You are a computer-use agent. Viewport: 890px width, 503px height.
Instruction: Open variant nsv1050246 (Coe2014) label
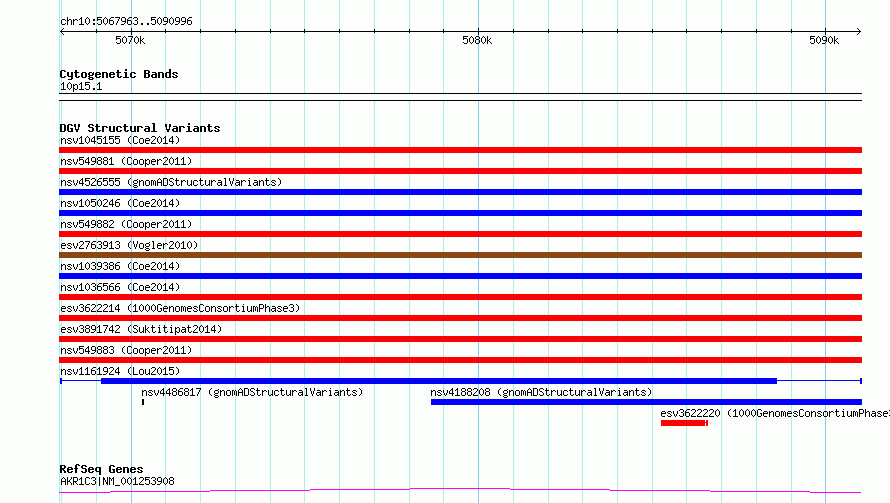[x=120, y=203]
